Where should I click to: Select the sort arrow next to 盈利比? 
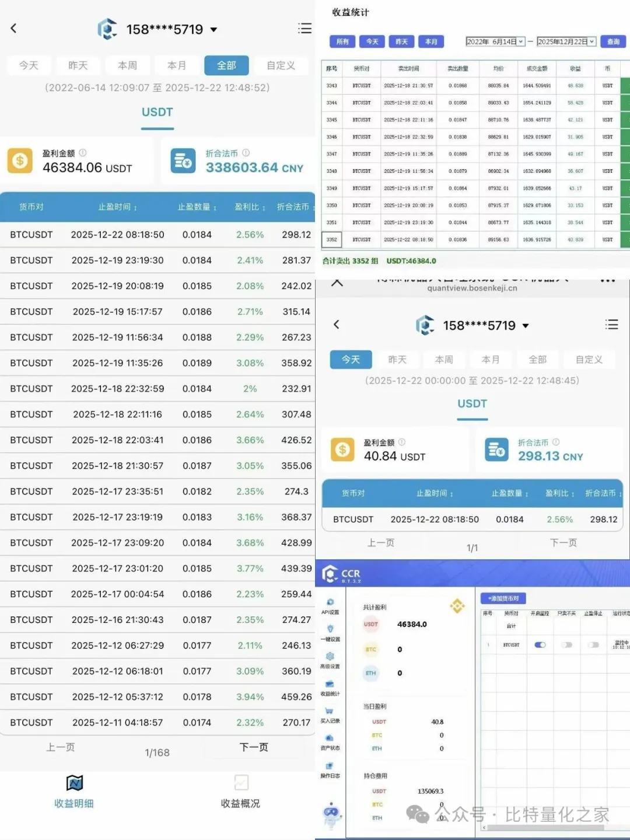[x=264, y=207]
